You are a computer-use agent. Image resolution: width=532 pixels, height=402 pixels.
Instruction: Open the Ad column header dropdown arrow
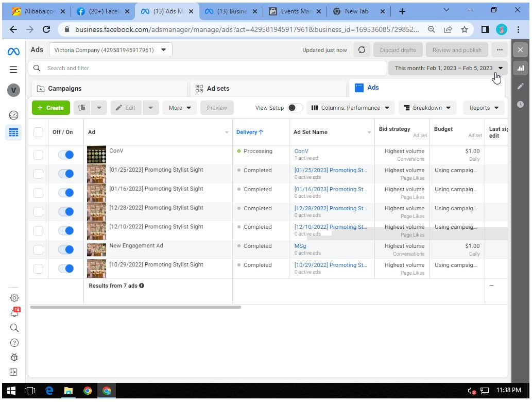pos(227,132)
